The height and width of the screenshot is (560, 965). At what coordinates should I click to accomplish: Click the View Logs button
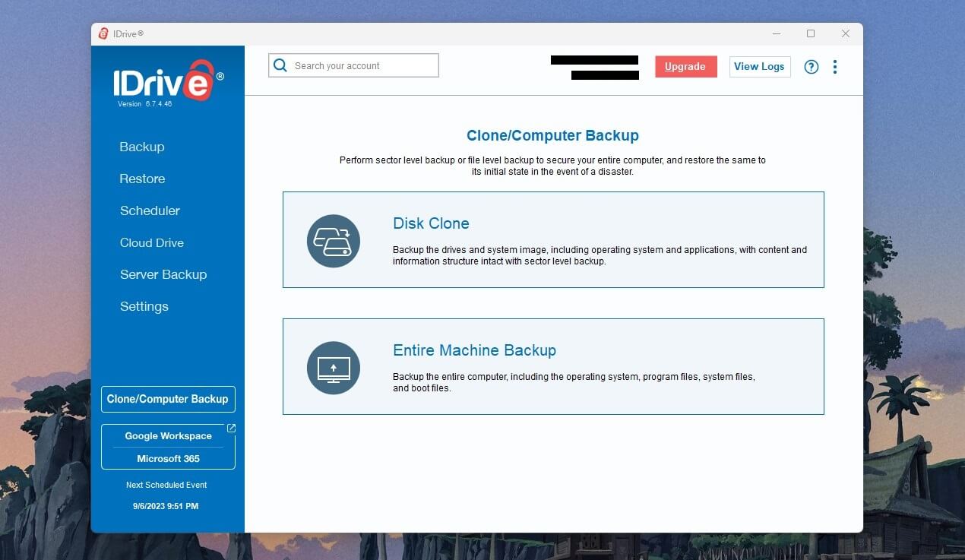pos(760,66)
